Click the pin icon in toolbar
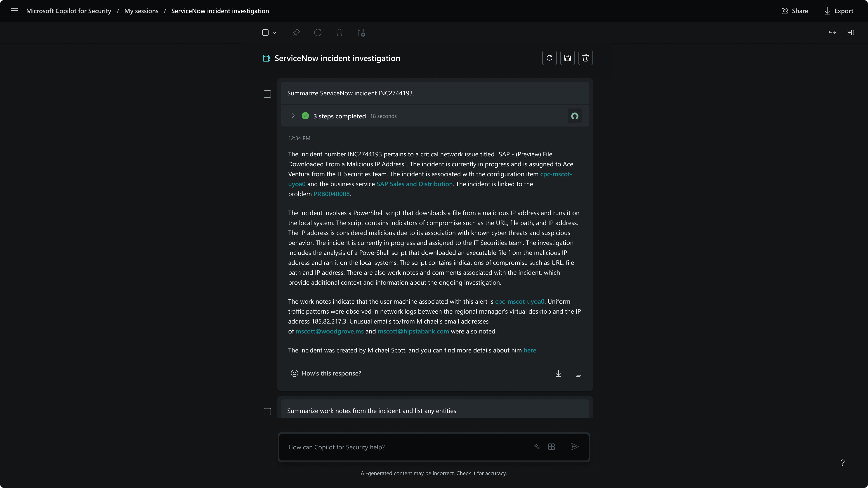The width and height of the screenshot is (868, 488). tap(296, 33)
